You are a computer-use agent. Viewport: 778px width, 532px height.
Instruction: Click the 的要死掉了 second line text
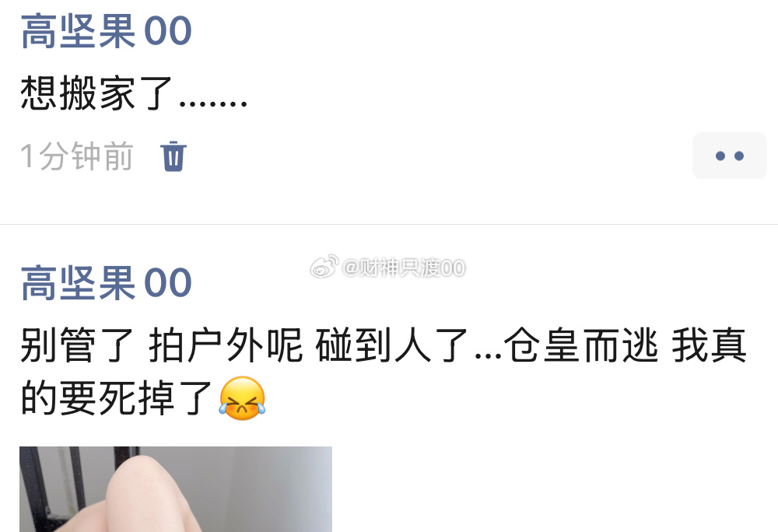point(117,398)
